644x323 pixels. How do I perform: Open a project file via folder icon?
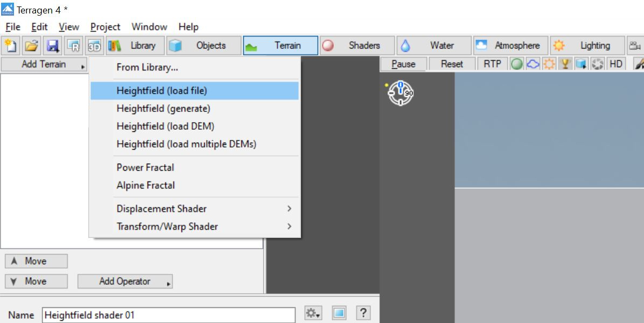[x=31, y=46]
